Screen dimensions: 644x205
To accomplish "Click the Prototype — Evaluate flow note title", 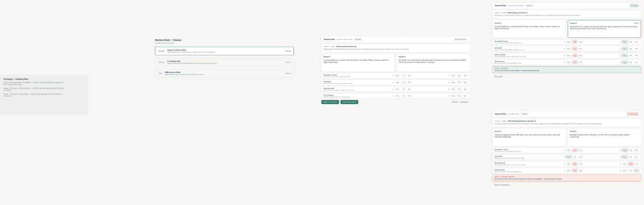I will [16, 79].
